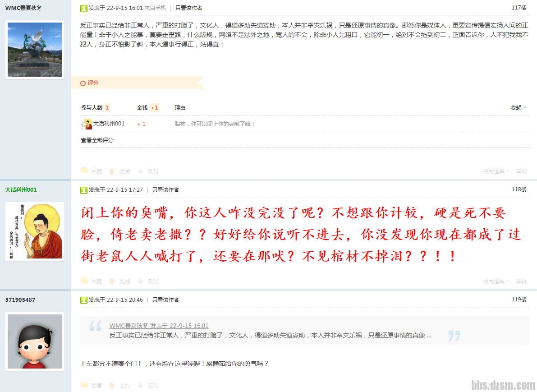Click the green user icon on post 119

point(84,300)
